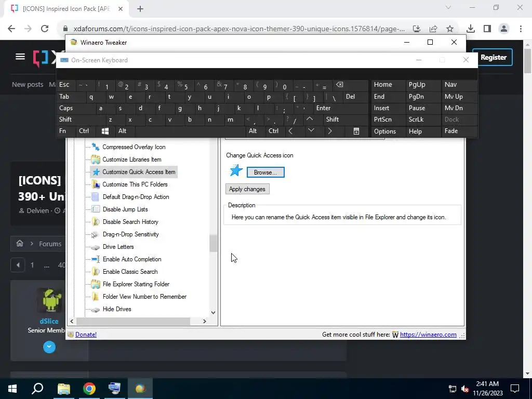This screenshot has width=532, height=399.
Task: Click the tree vertical scrollbar thumb
Action: coord(213,243)
